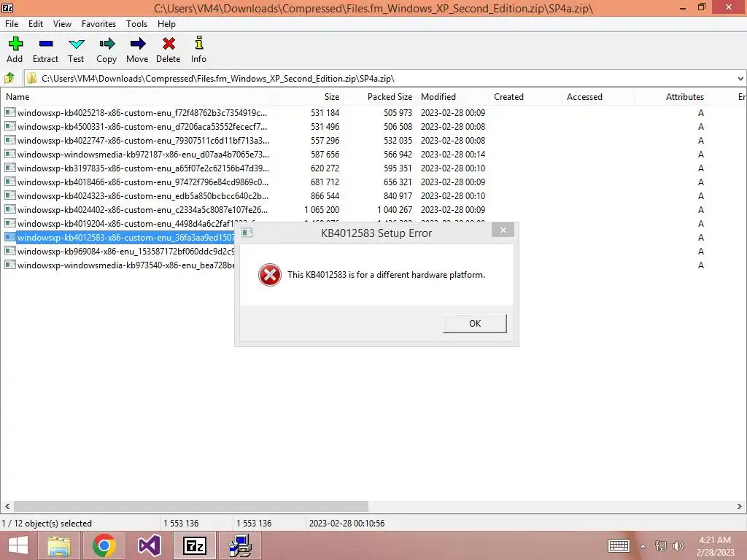The height and width of the screenshot is (560, 747).
Task: Click the Copy toolbar icon
Action: point(107,44)
